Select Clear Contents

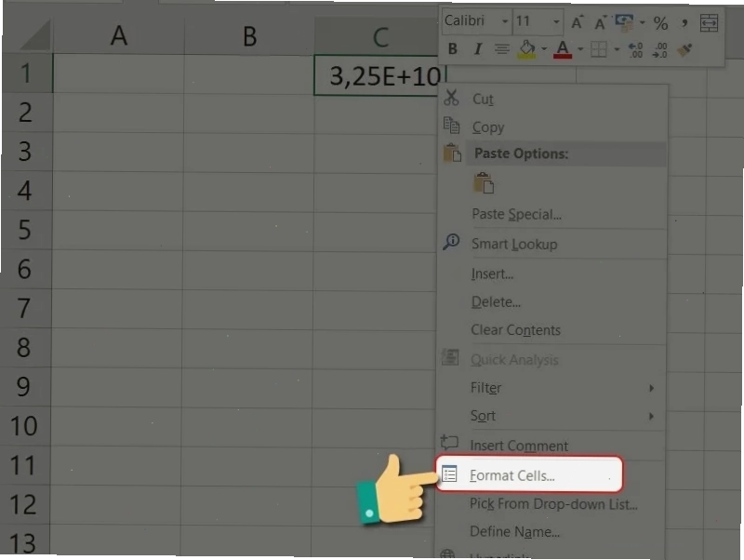pos(515,330)
